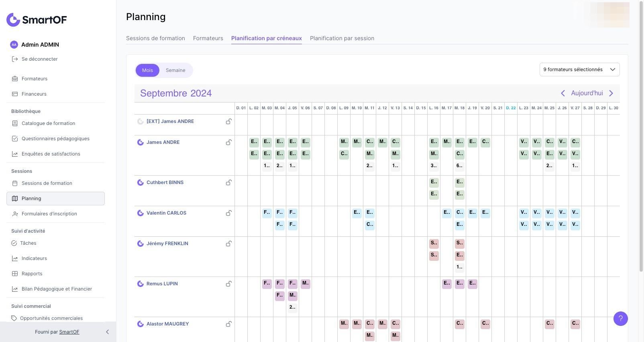
Task: Go to the next month arrow
Action: tap(611, 93)
